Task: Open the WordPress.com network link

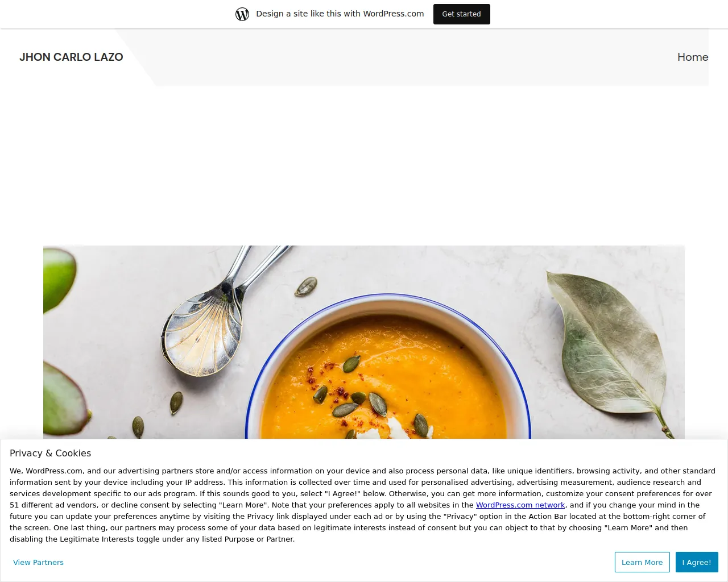Action: click(520, 505)
